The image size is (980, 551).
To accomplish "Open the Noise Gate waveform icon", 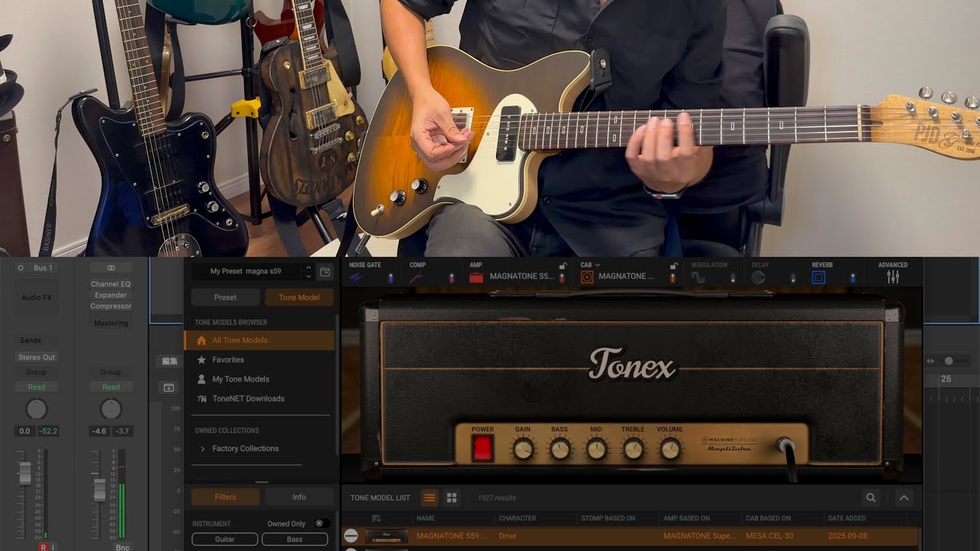I will [x=357, y=278].
